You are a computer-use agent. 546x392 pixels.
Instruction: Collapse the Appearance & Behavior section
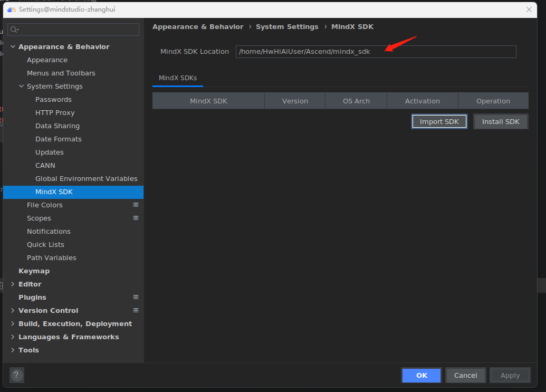coord(13,46)
